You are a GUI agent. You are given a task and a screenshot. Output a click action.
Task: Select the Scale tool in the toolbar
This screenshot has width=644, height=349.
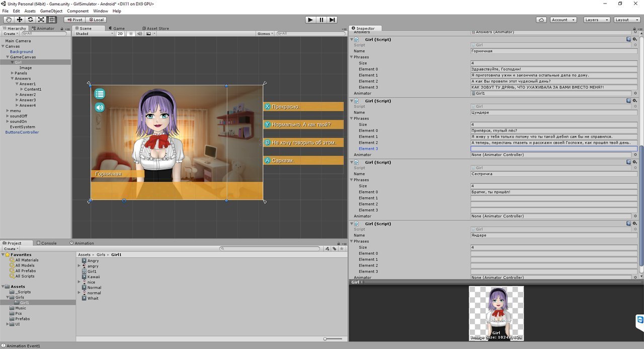[x=41, y=20]
